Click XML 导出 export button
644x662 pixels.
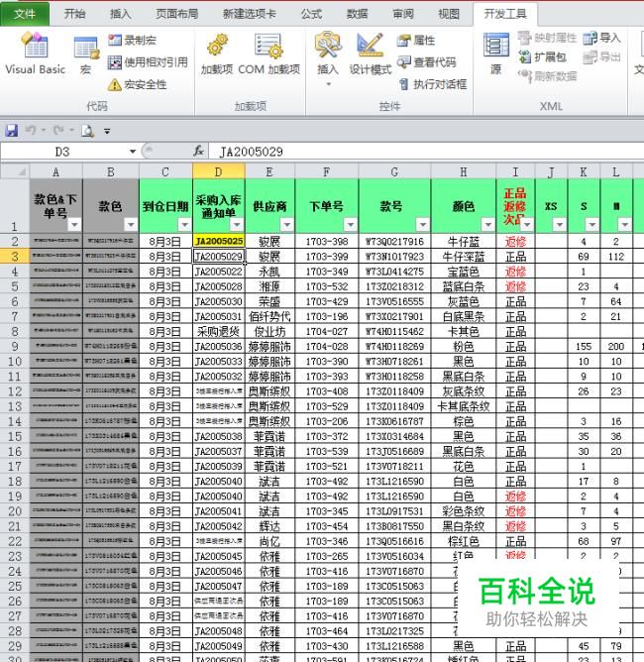click(601, 56)
